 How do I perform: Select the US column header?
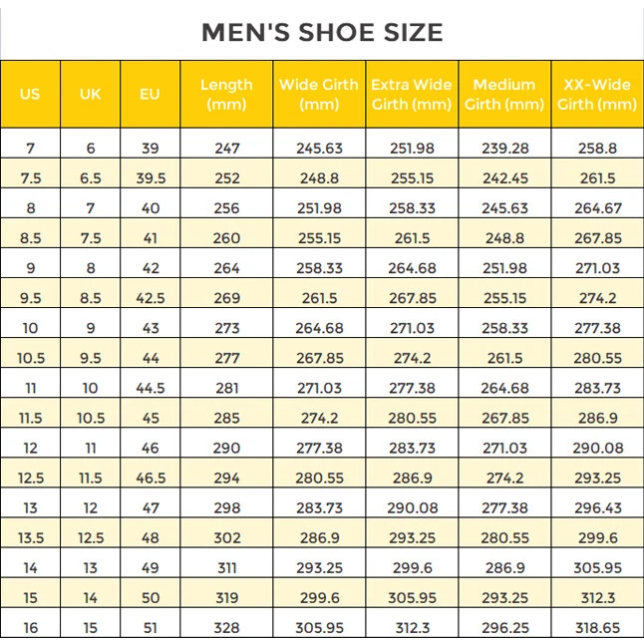click(30, 95)
